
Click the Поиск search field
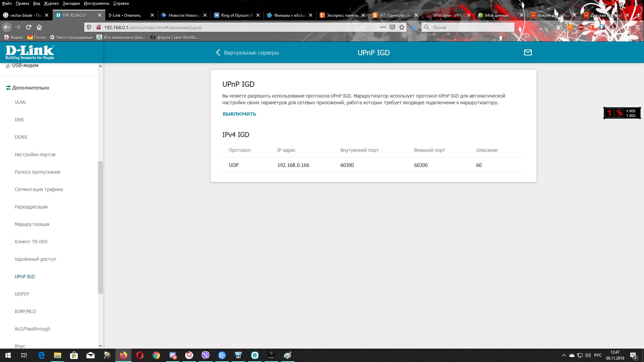(x=468, y=27)
